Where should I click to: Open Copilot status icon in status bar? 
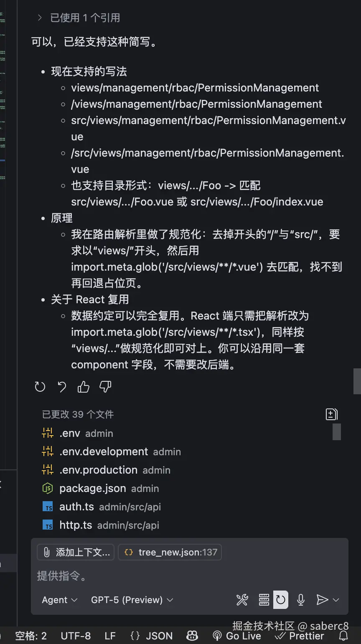(192, 636)
